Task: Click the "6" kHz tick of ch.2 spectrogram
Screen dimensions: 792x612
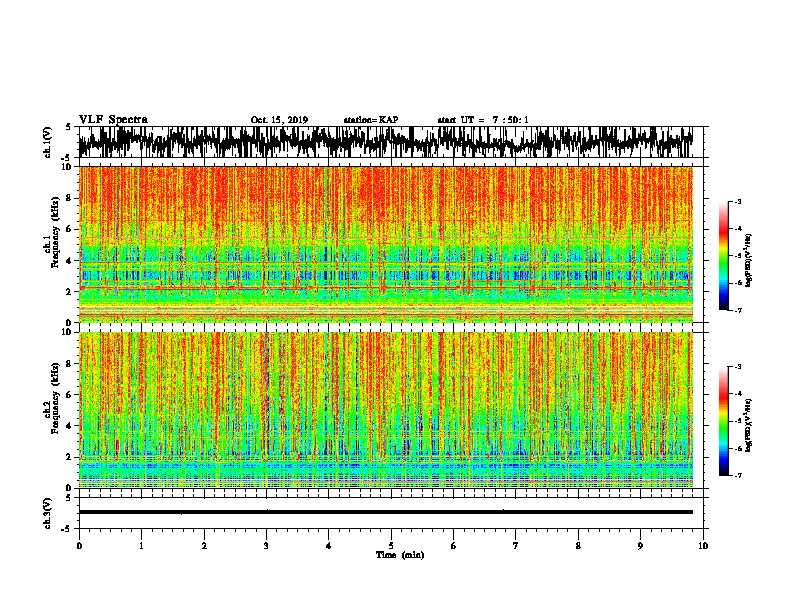Action: 69,395
